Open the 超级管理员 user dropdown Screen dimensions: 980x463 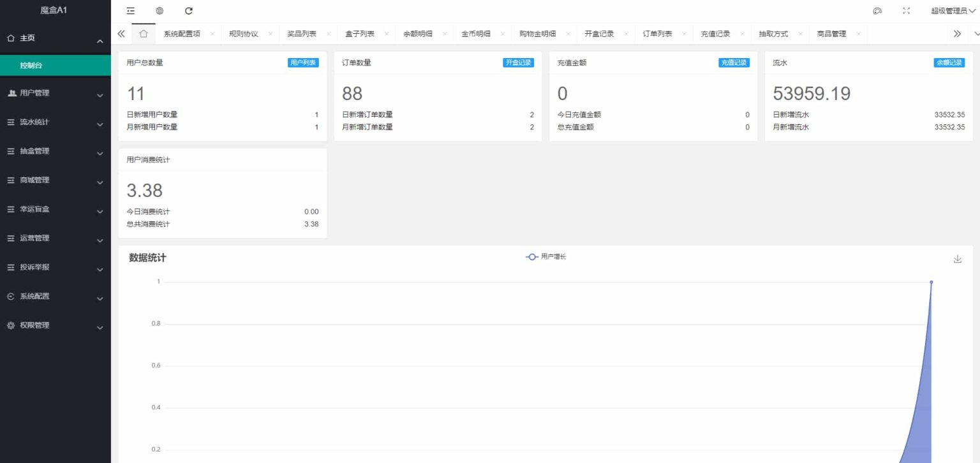click(953, 11)
